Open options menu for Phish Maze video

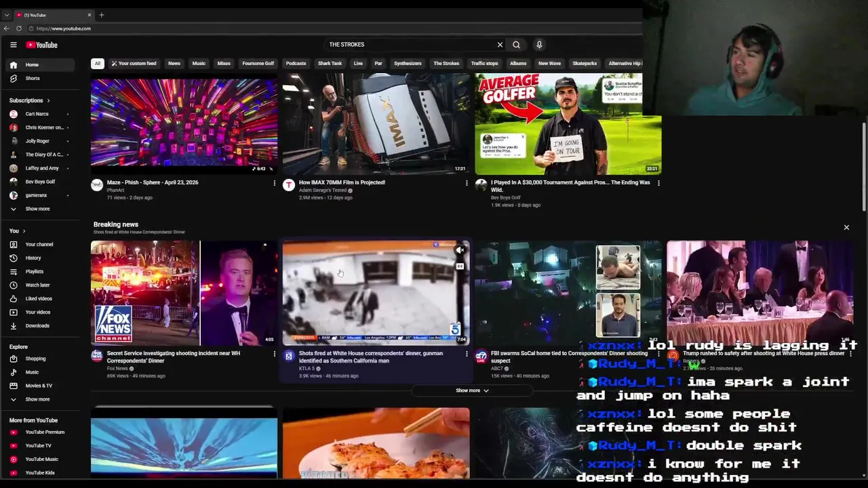pyautogui.click(x=274, y=183)
